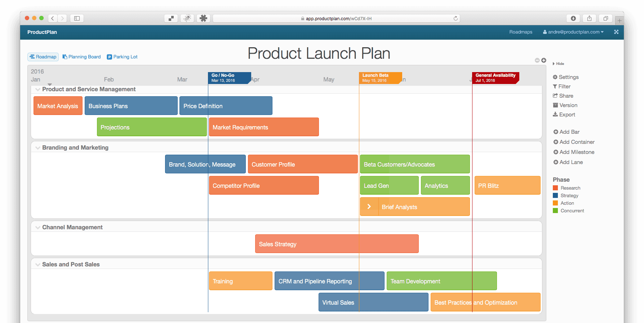Zoom out timeline with minus icon
Screen dimensions: 644x323
(x=537, y=60)
